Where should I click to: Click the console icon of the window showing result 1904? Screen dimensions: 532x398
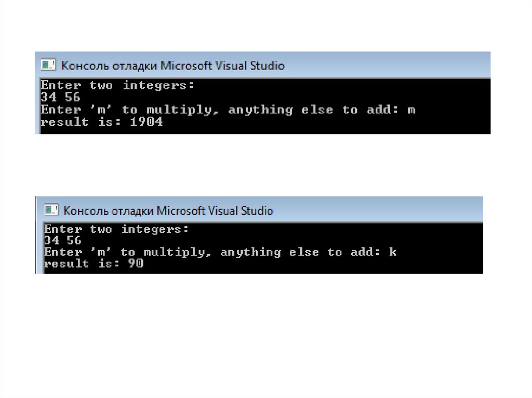coord(48,65)
